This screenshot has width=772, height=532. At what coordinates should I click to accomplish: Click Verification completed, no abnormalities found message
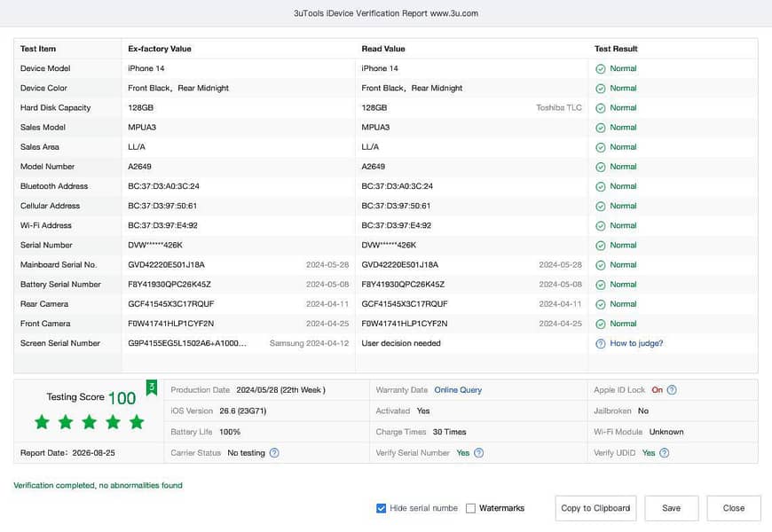(98, 485)
